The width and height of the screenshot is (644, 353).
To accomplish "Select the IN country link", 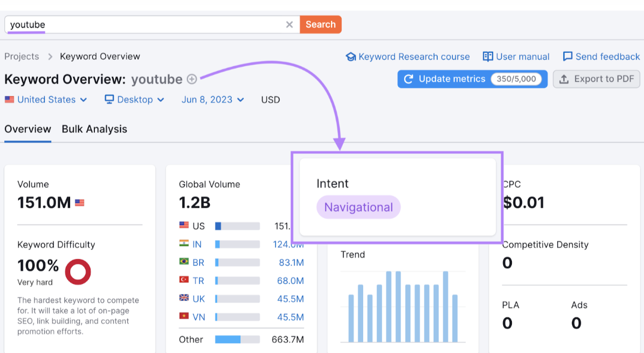I will point(197,245).
